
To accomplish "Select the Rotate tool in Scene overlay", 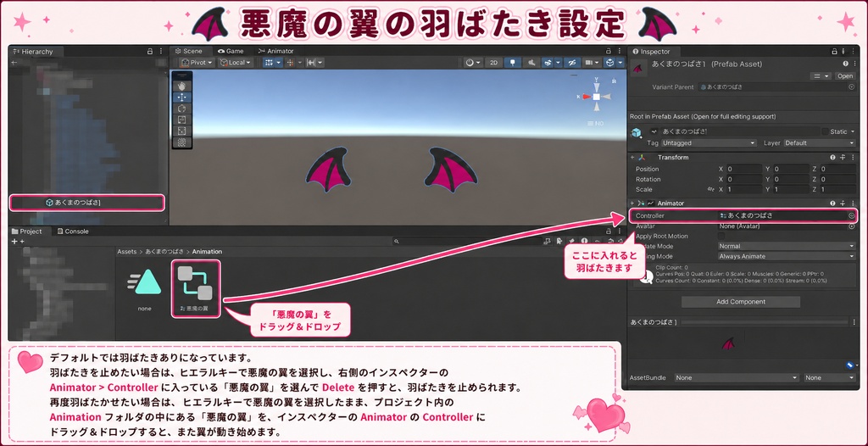I will [182, 108].
